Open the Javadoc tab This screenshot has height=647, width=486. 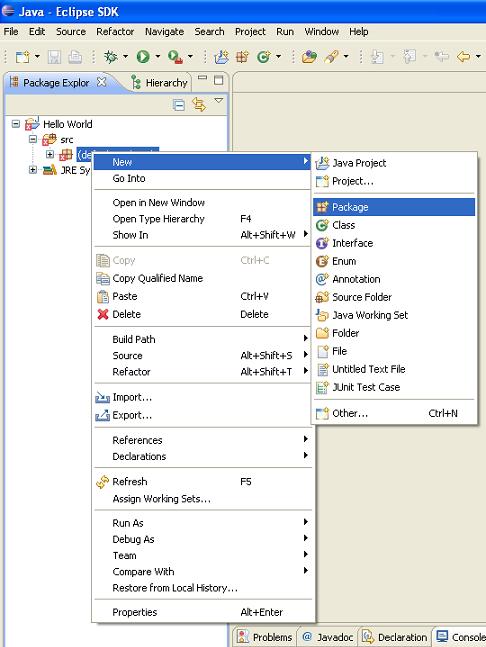point(328,637)
